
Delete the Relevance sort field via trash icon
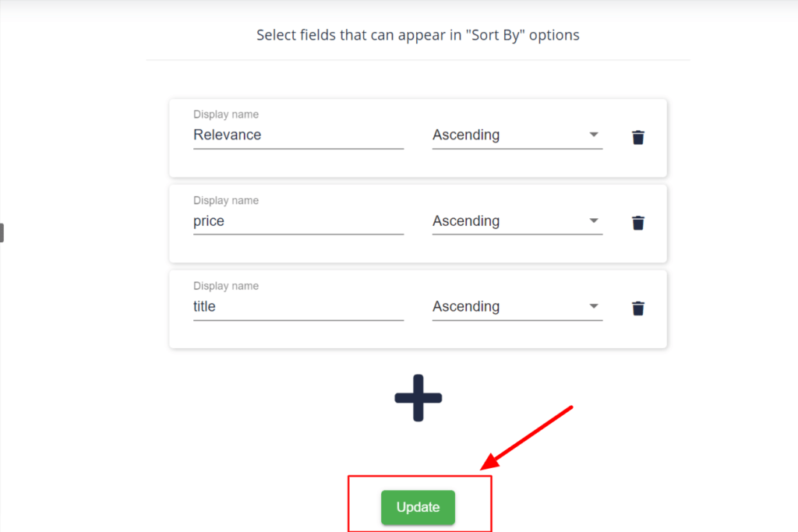tap(638, 136)
